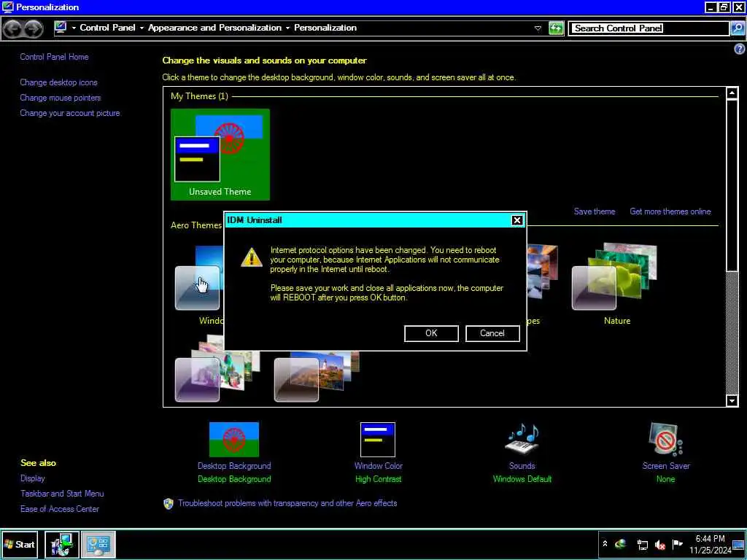Open Ease of Access Center link
747x560 pixels.
[60, 508]
